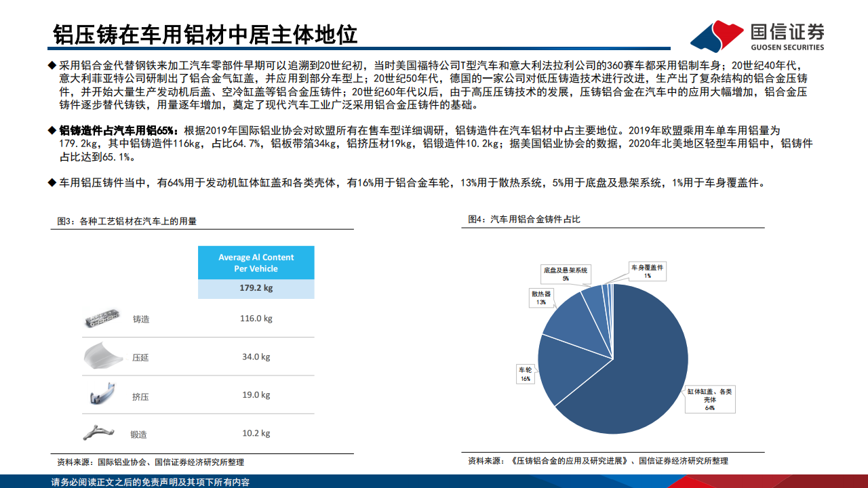Click the 散热器 13% data label
Image resolution: width=868 pixels, height=488 pixels.
point(541,298)
